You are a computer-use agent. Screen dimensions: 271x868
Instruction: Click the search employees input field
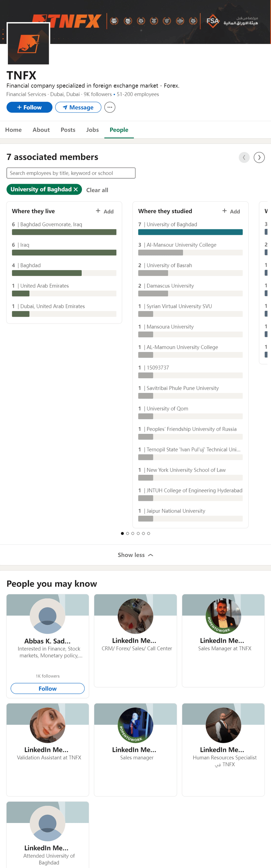(71, 173)
